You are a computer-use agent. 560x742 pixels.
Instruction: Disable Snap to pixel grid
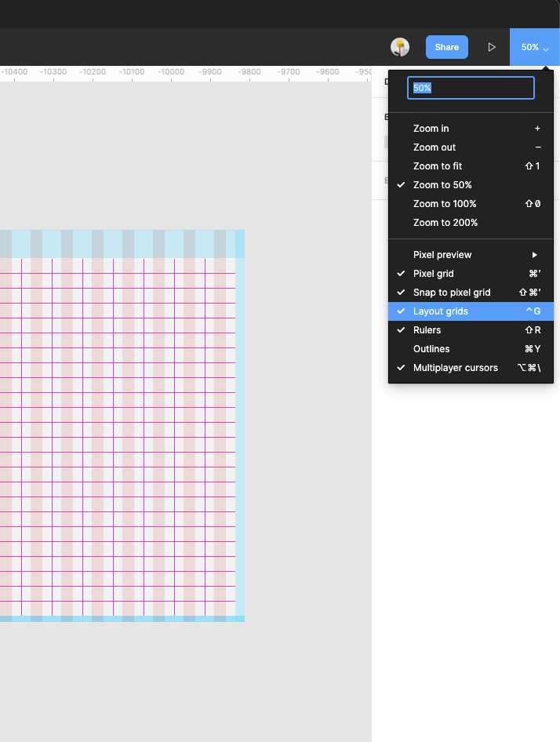tap(452, 293)
